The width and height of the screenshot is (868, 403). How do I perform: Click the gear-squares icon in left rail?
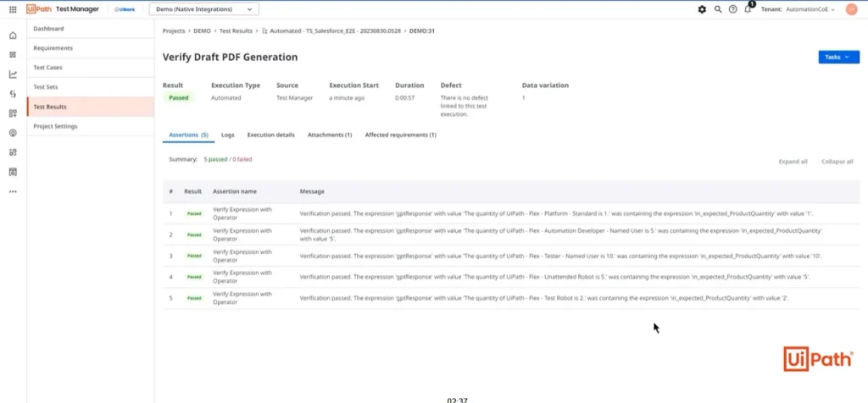(x=13, y=152)
